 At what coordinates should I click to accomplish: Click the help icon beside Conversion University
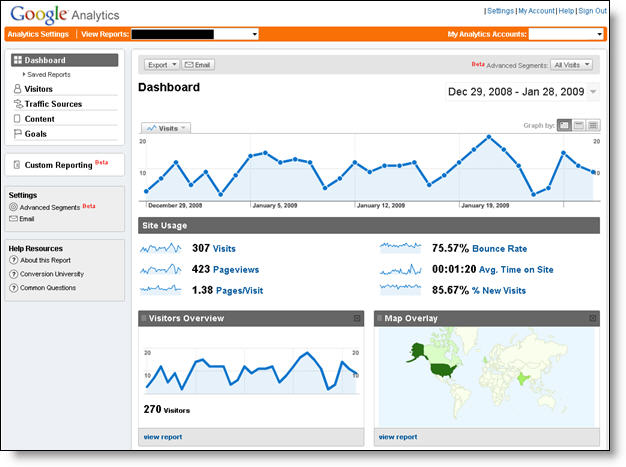(x=14, y=274)
